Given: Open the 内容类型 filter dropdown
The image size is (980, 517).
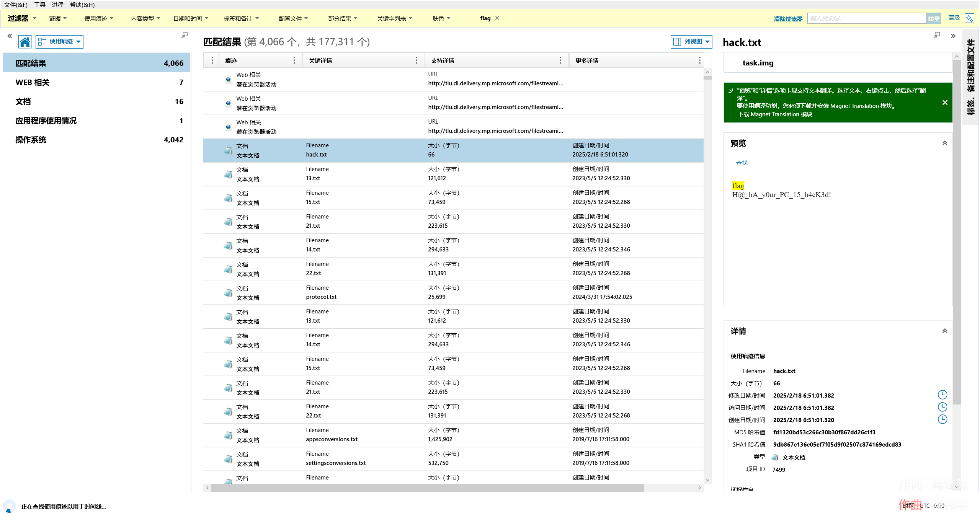Looking at the screenshot, I should (x=145, y=18).
